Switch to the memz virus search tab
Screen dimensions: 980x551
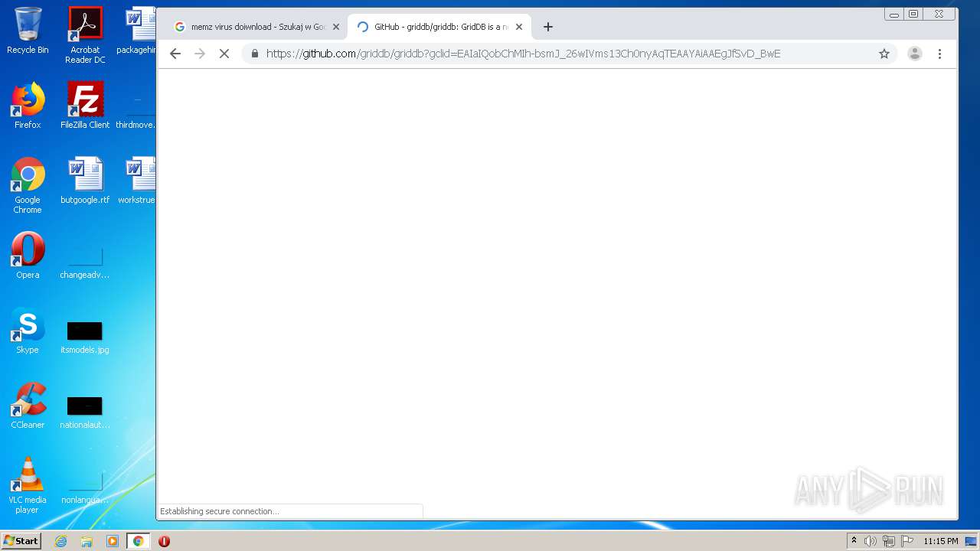click(256, 27)
